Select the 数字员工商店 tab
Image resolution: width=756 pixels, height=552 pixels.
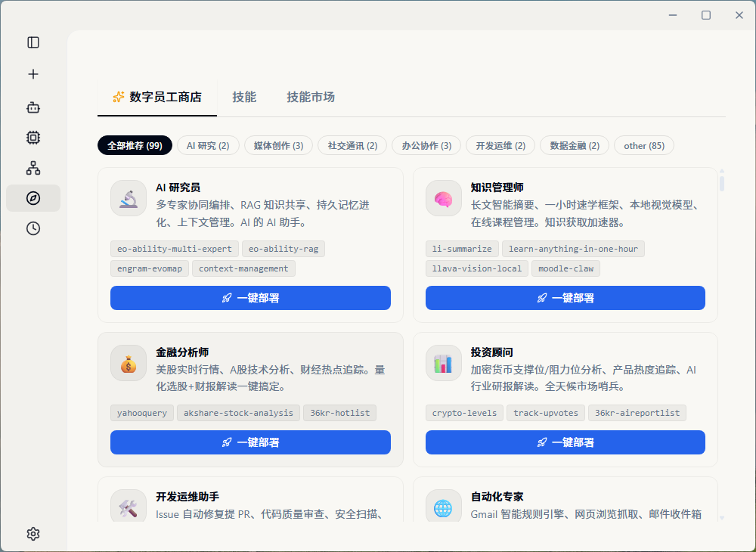(157, 97)
